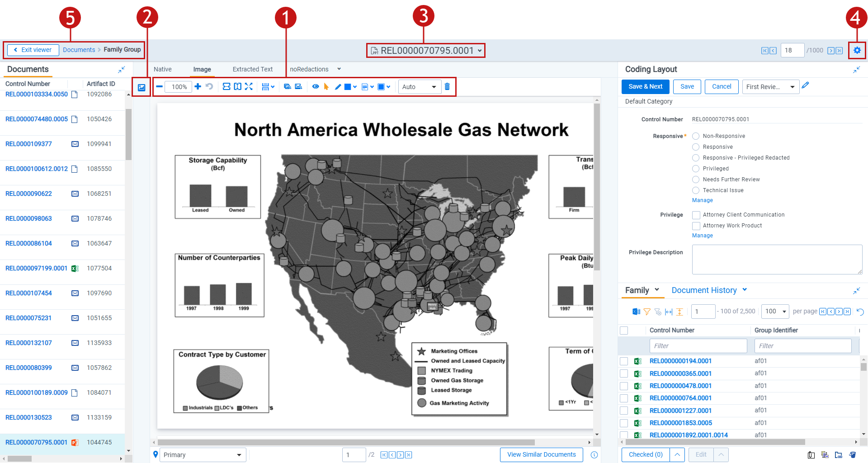Open viewer settings gear icon
Image resolution: width=868 pixels, height=463 pixels.
point(857,50)
